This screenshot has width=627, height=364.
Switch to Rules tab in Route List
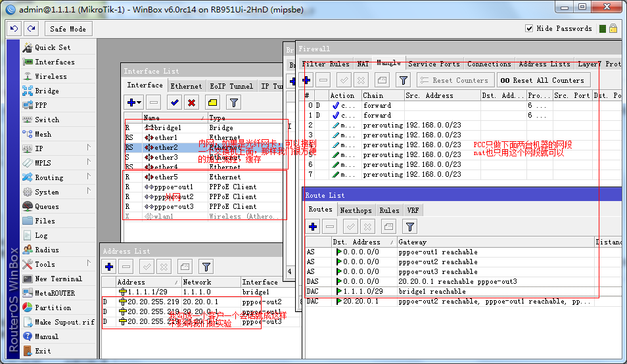coord(389,210)
